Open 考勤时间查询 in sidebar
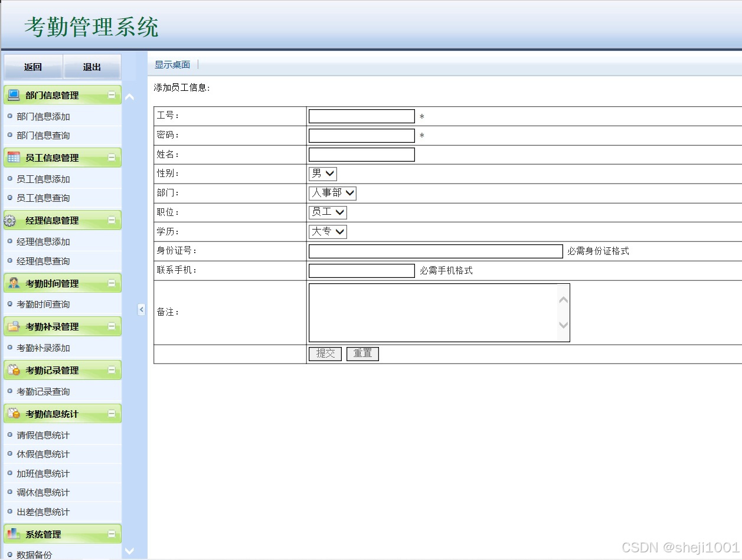742x560 pixels. coord(43,304)
